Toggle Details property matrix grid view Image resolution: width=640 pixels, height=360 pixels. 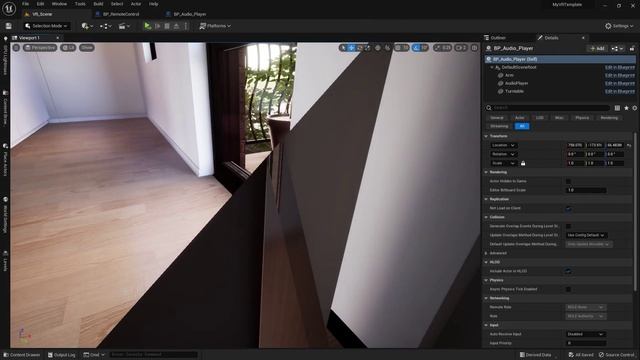[x=617, y=108]
